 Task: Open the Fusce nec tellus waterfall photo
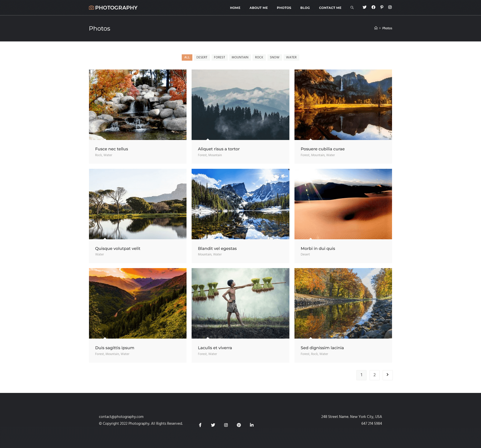click(x=138, y=105)
